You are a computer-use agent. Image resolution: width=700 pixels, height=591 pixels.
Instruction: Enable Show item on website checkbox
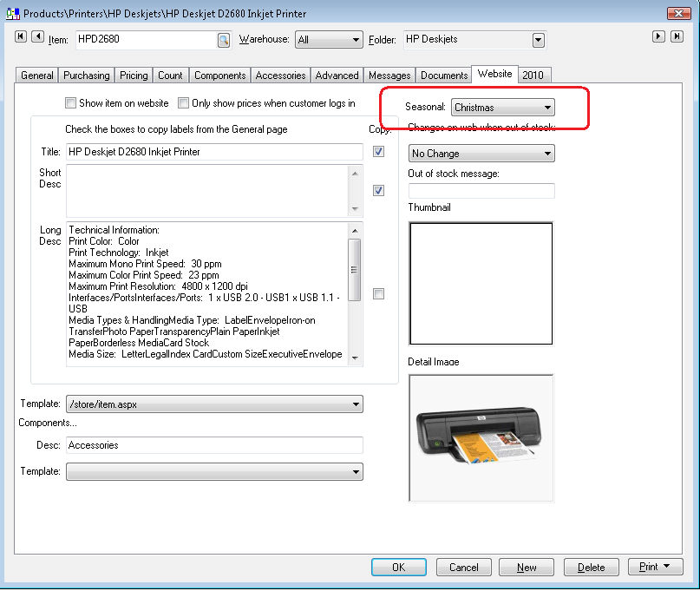(71, 103)
